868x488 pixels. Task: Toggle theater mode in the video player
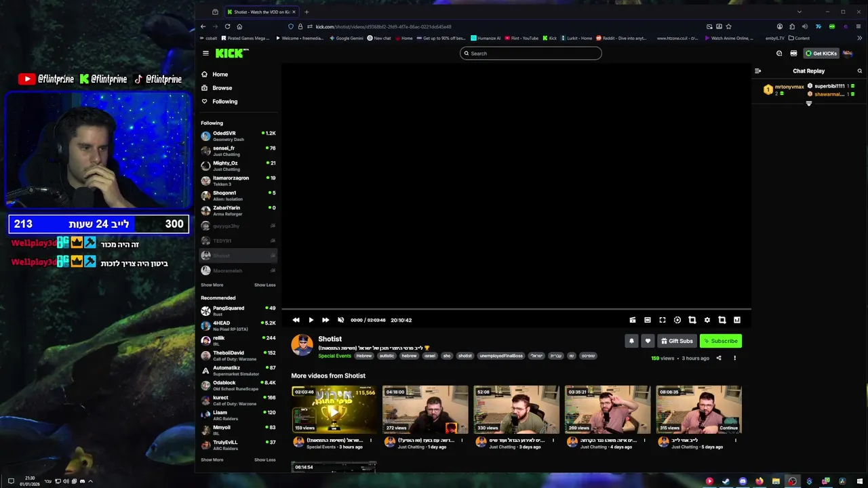pos(648,320)
